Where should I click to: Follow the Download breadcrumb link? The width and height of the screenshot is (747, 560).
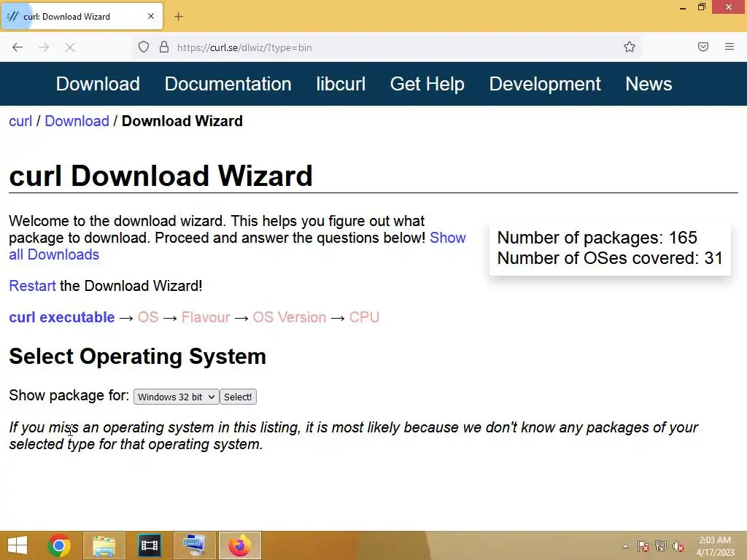click(x=77, y=121)
